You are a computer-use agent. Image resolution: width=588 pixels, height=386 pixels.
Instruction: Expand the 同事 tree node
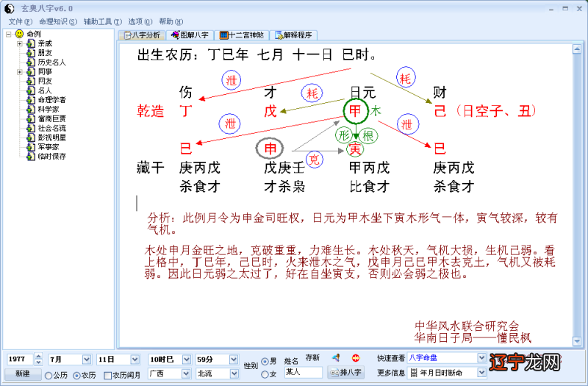click(20, 71)
